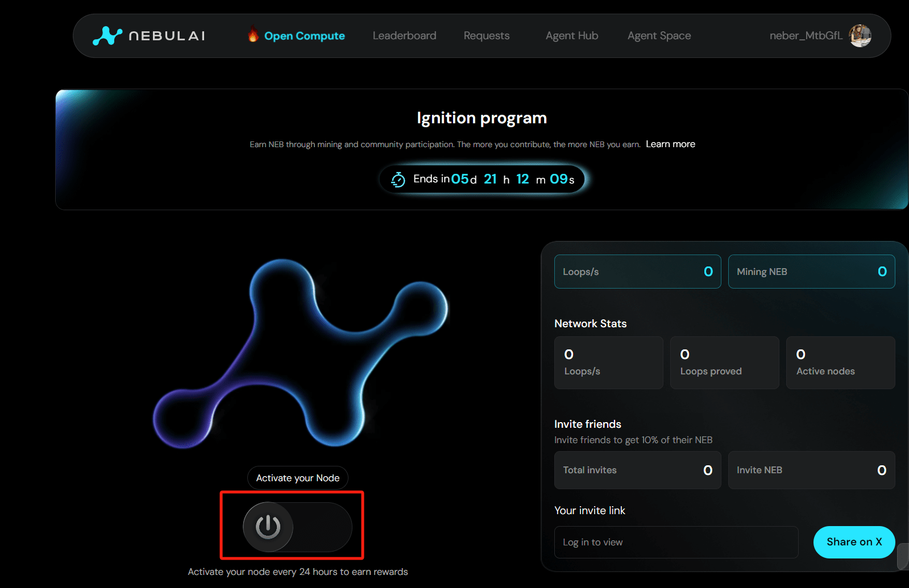Go to the Requests tab
Viewport: 909px width, 588px height.
pyautogui.click(x=487, y=36)
